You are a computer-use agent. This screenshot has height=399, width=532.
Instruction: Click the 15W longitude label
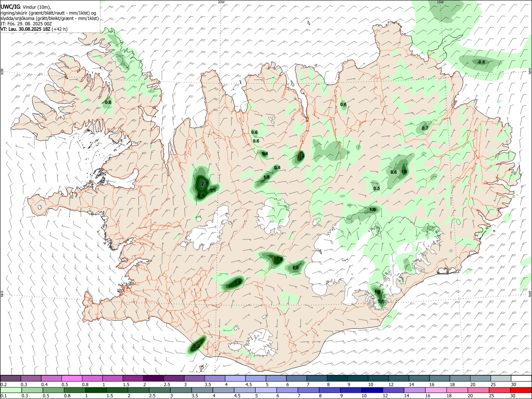(x=440, y=2)
